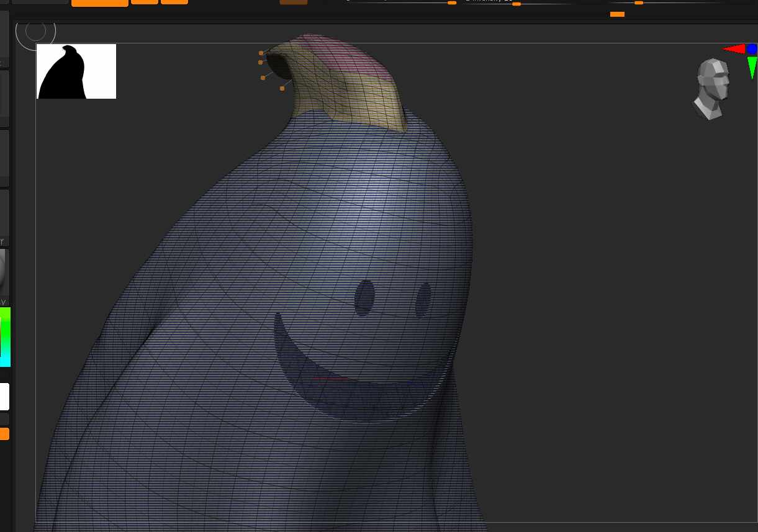Toggle the third small orange button at top
This screenshot has height=532, width=758.
[174, 2]
